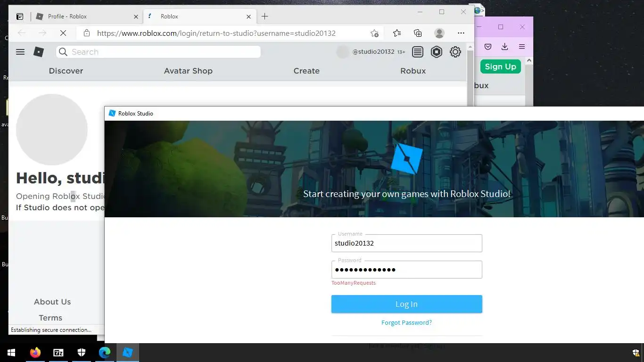Open Edge Favorites list icon
The height and width of the screenshot is (362, 644).
pyautogui.click(x=397, y=33)
